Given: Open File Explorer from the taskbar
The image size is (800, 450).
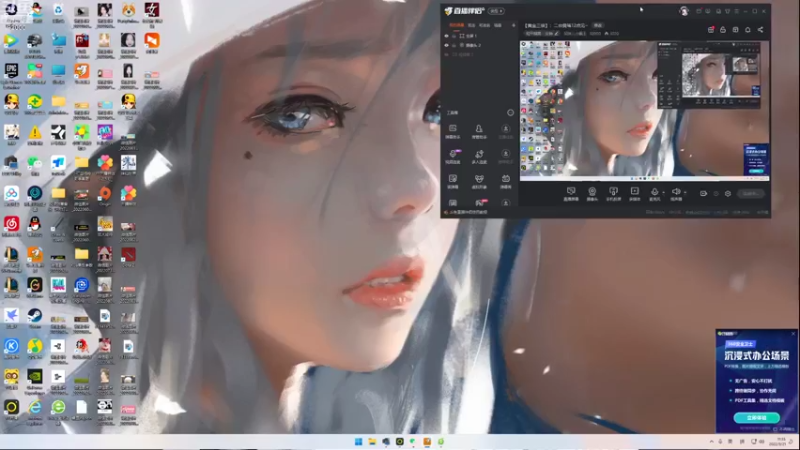Looking at the screenshot, I should click(x=372, y=442).
